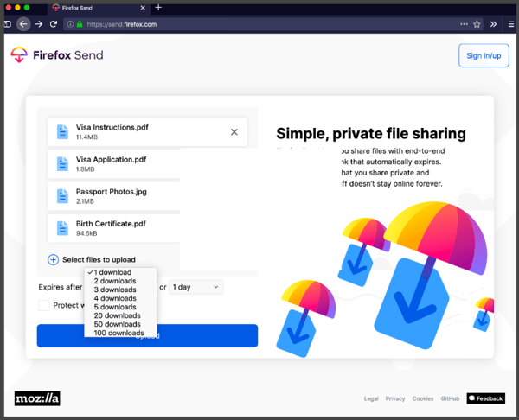This screenshot has width=519, height=420.
Task: Click the Visa Application.pdf file icon
Action: click(x=62, y=164)
